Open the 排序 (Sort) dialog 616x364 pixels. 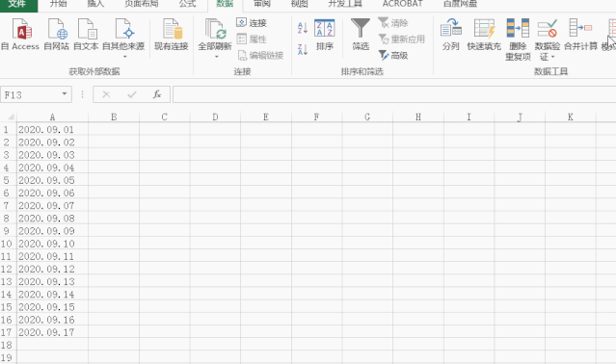pos(325,35)
